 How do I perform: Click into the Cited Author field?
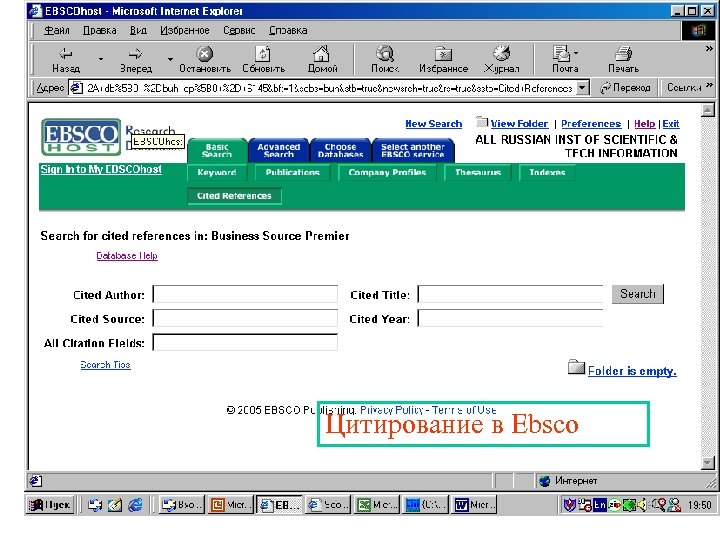point(245,294)
